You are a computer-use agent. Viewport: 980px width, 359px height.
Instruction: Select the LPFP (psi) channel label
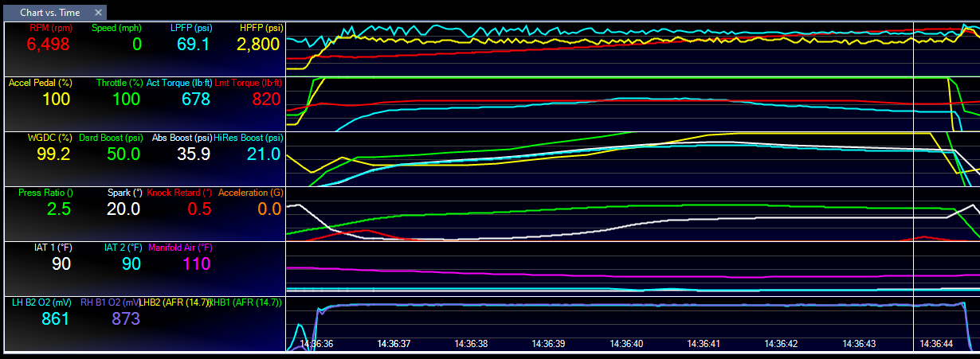click(191, 28)
